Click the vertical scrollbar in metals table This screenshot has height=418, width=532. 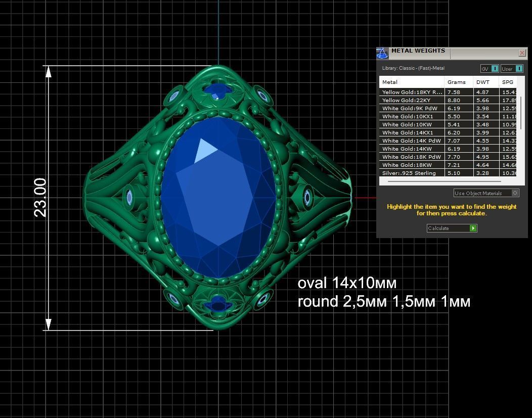pos(520,112)
